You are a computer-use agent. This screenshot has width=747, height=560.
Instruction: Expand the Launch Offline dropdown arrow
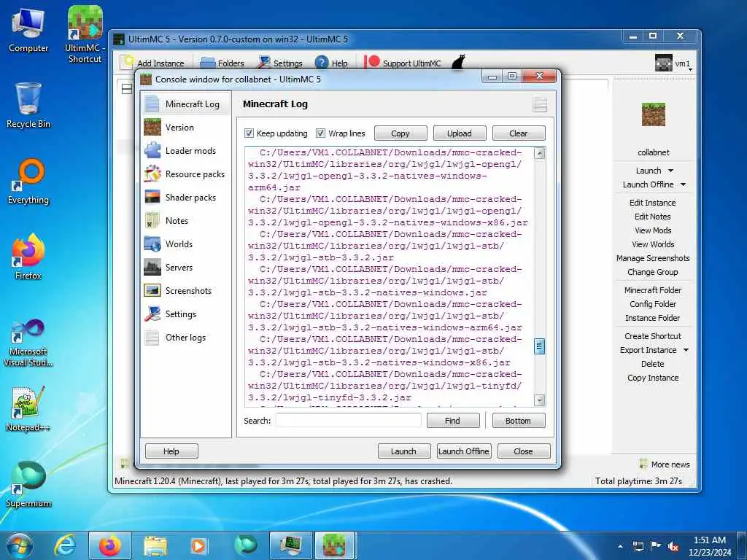[x=683, y=184]
